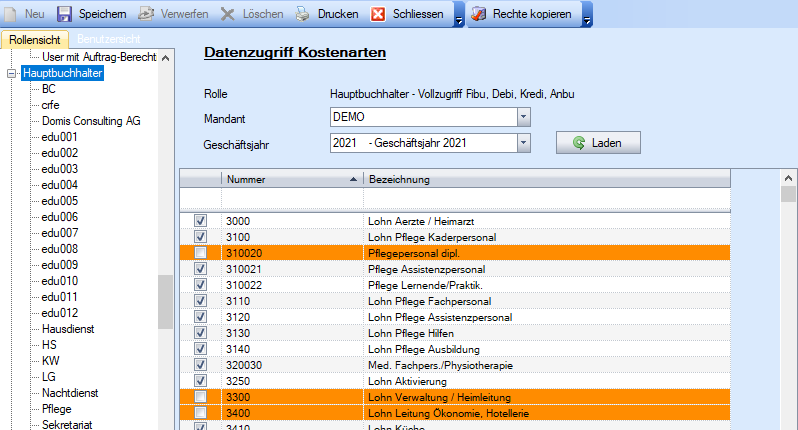Open the Mandant dropdown arrow
The width and height of the screenshot is (798, 430).
pyautogui.click(x=524, y=117)
